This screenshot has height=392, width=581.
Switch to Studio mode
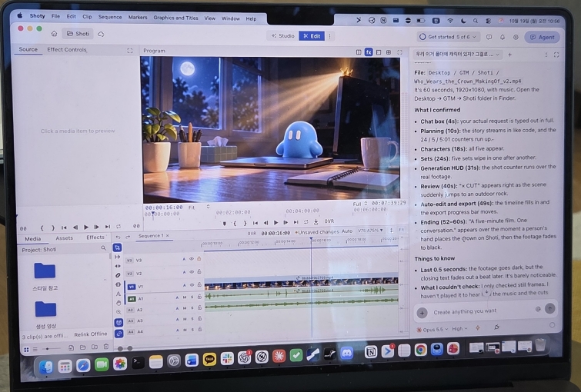tap(282, 36)
